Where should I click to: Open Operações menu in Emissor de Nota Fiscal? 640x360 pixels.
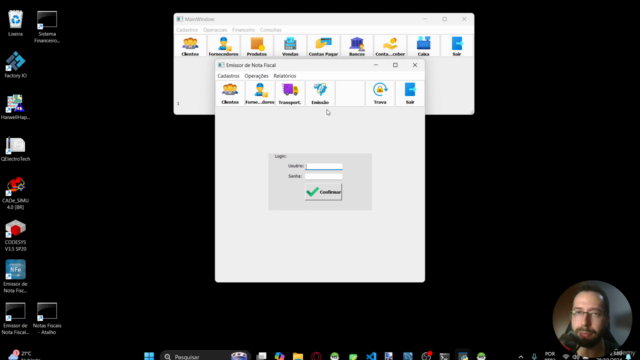coord(256,76)
